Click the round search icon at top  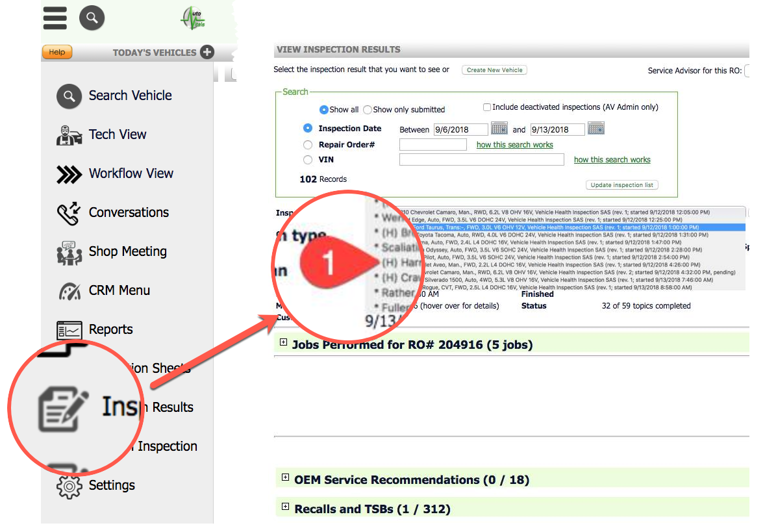(92, 18)
